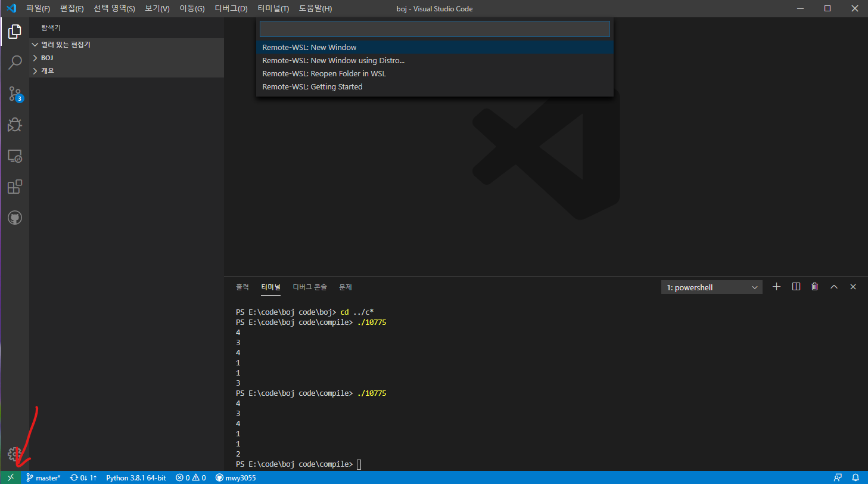Open the 보기(V) menu
This screenshot has width=868, height=484.
tap(157, 8)
